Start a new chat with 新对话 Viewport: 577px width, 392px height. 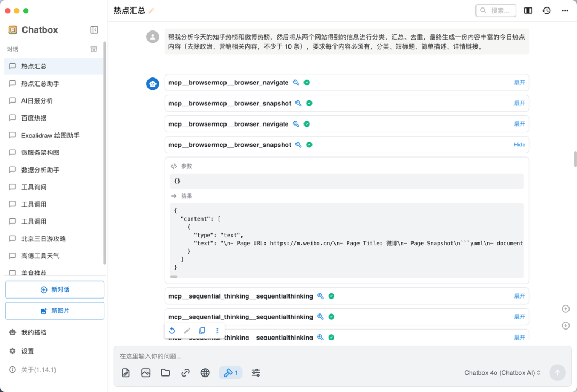point(54,290)
